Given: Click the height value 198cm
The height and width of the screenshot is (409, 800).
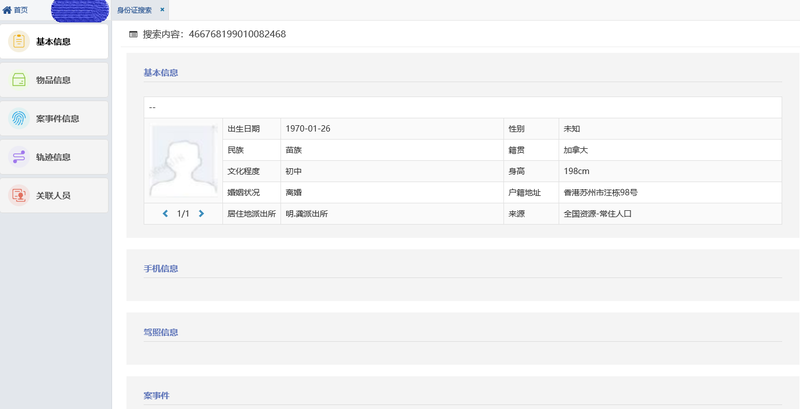Looking at the screenshot, I should click(577, 171).
